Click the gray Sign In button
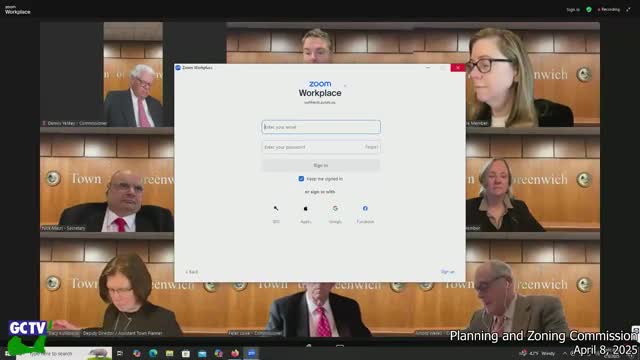 321,165
